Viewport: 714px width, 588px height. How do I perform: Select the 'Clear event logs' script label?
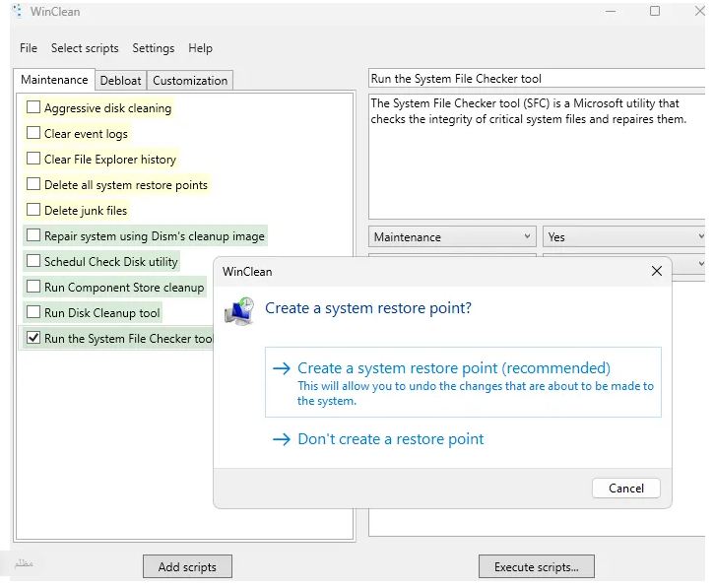[x=86, y=133]
